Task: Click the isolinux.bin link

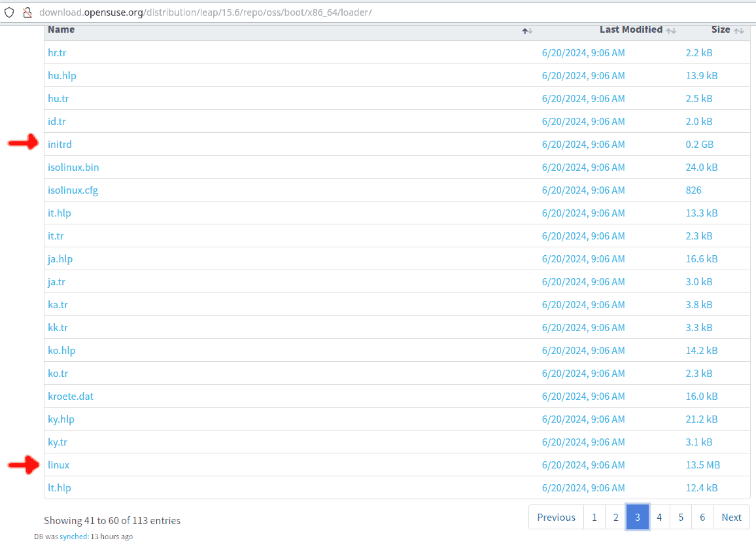Action: click(73, 167)
